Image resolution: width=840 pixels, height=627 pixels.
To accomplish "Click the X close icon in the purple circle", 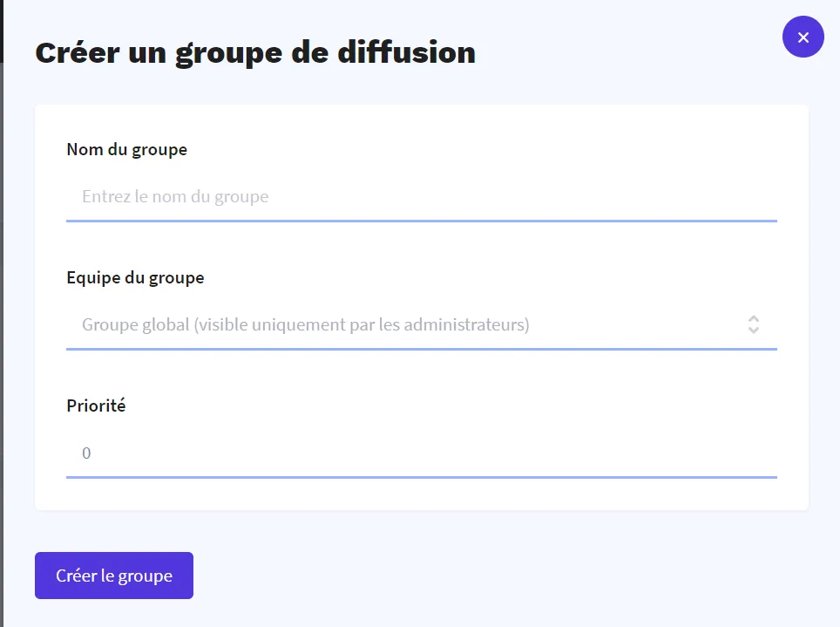I will [803, 37].
